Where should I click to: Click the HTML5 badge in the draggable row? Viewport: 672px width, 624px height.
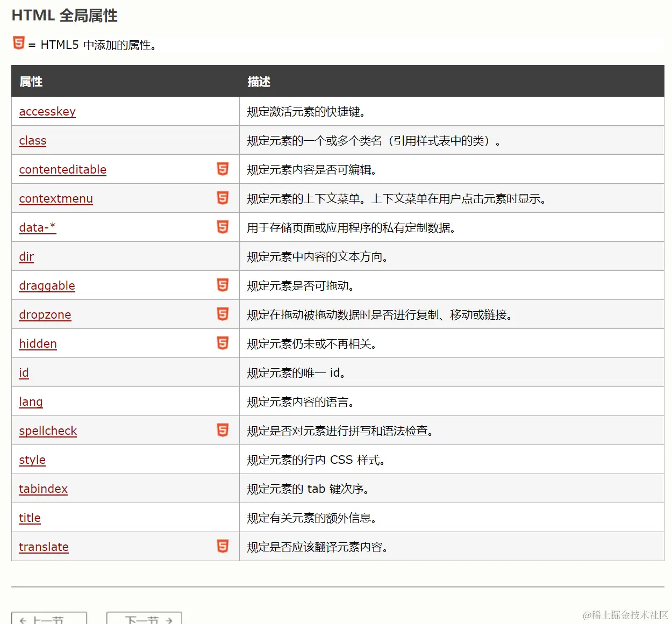pyautogui.click(x=223, y=285)
